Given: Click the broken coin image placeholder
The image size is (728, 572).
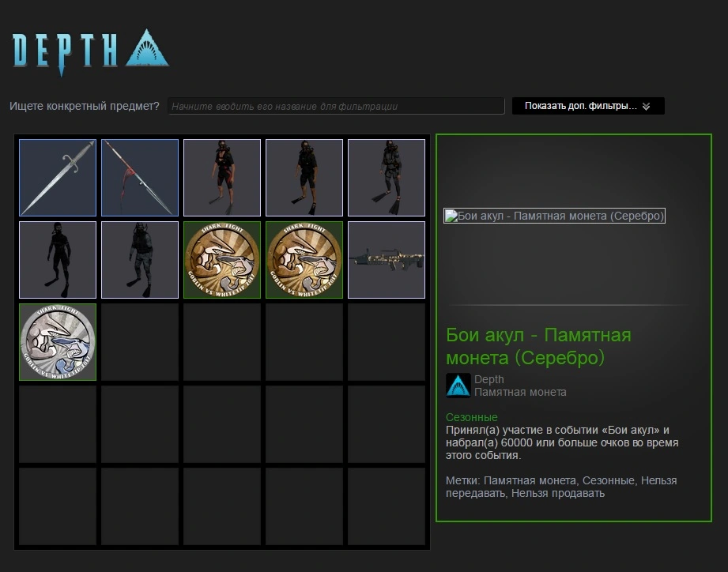Looking at the screenshot, I should point(554,216).
